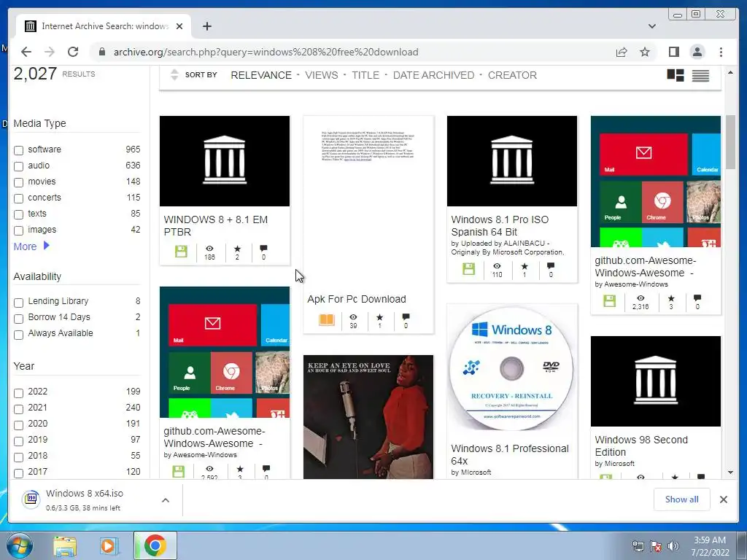Open volume control in system tray
The image size is (747, 560).
pos(673,545)
